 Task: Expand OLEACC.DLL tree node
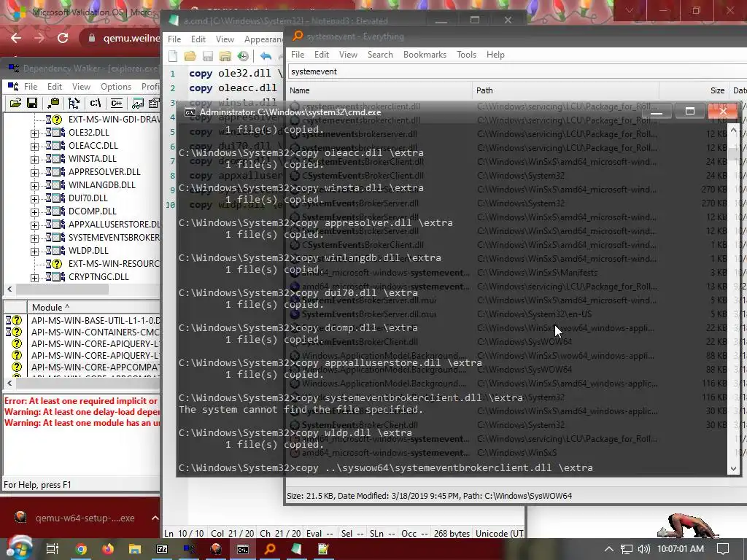coord(34,147)
